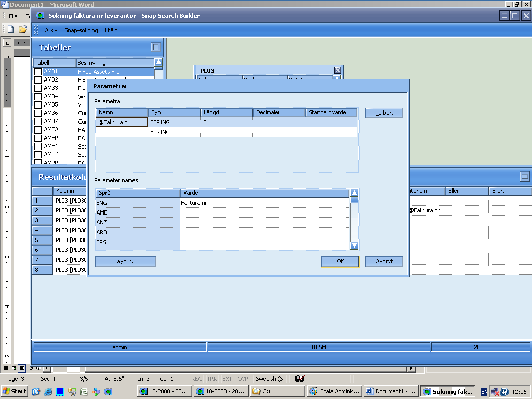This screenshot has height=399, width=532.
Task: Check the AM37 table checkbox
Action: [x=38, y=122]
